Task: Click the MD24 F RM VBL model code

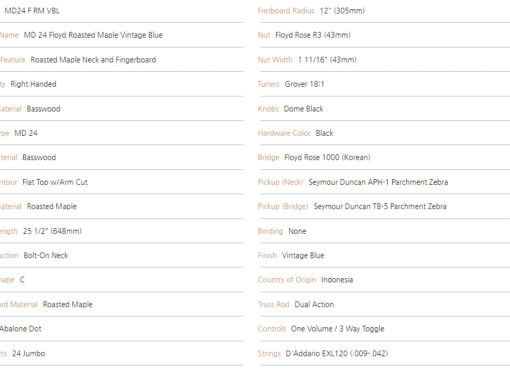Action: click(x=32, y=11)
